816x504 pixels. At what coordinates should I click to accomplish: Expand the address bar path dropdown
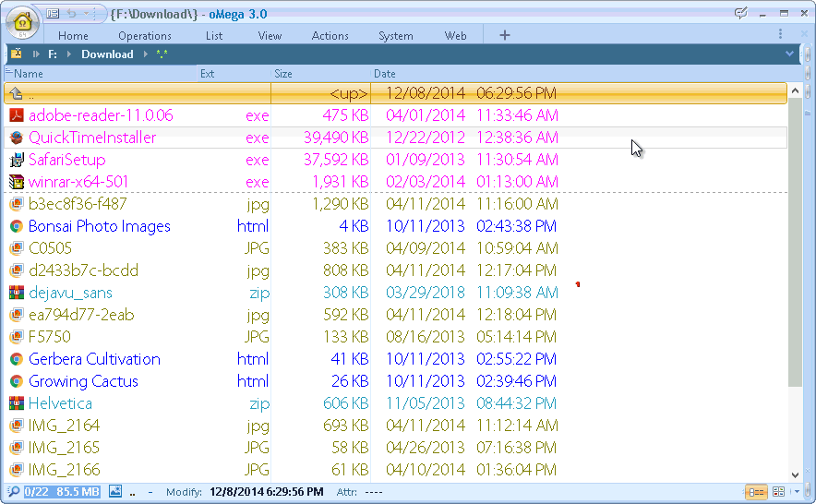(x=789, y=54)
